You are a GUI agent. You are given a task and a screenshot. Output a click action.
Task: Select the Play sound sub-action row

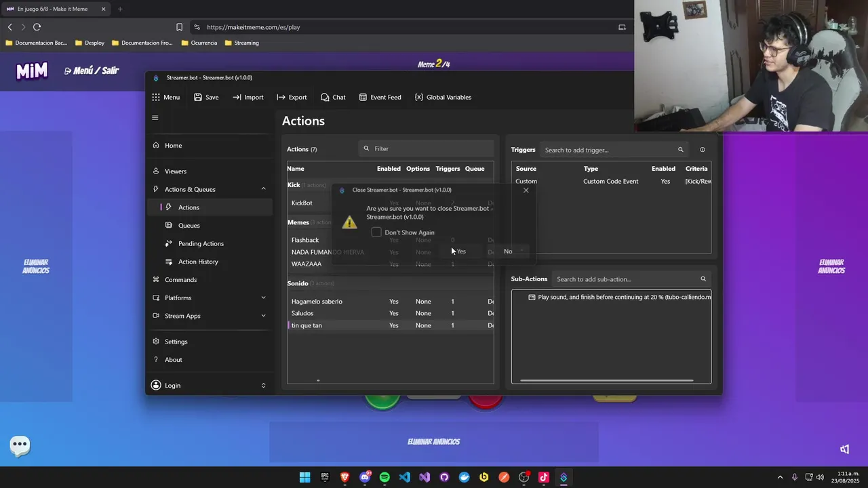click(611, 297)
